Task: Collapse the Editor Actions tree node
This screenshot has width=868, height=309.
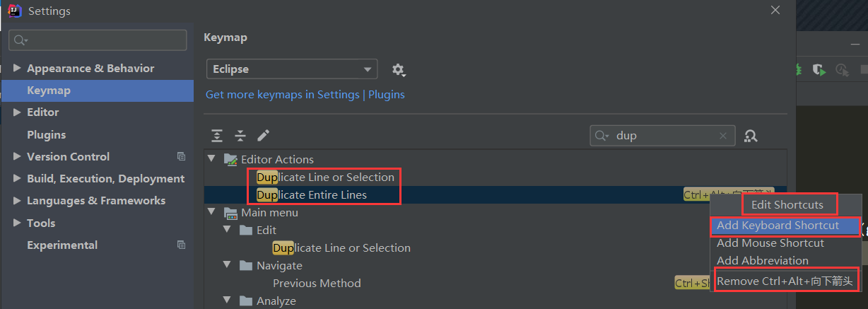Action: (x=211, y=159)
